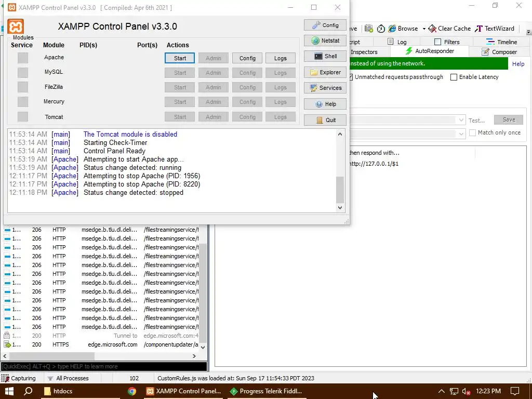Image resolution: width=532 pixels, height=399 pixels.
Task: Click the XAMPP log scrollbar thumb
Action: 340,189
